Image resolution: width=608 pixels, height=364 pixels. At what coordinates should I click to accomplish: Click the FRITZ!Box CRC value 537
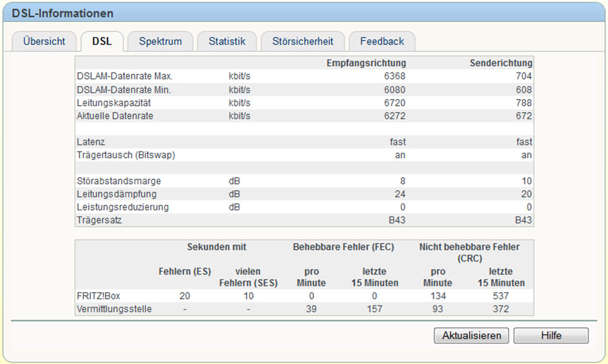tap(501, 296)
